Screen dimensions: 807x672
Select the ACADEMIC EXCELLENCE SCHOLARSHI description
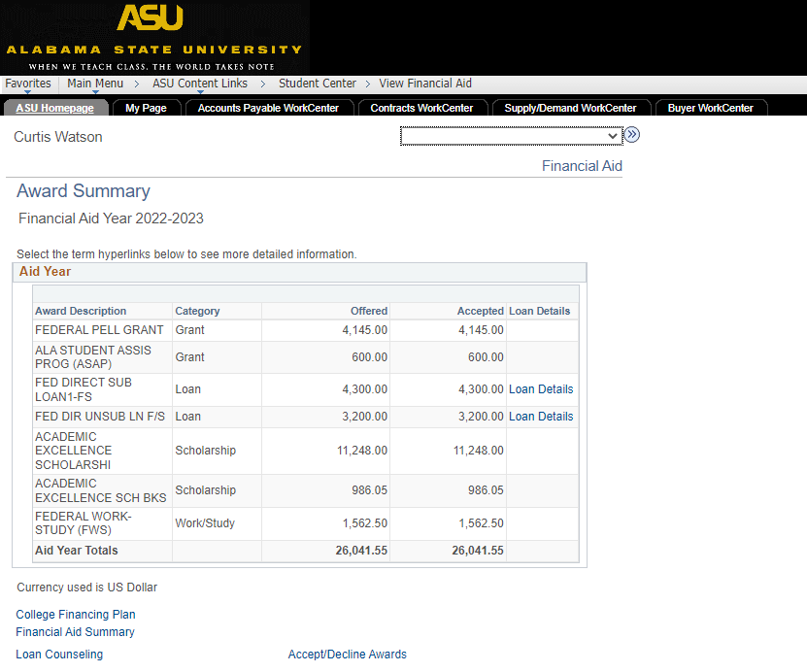point(73,451)
